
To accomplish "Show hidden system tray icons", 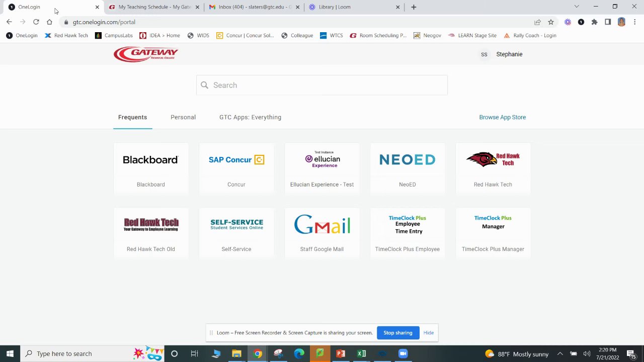I will click(559, 354).
